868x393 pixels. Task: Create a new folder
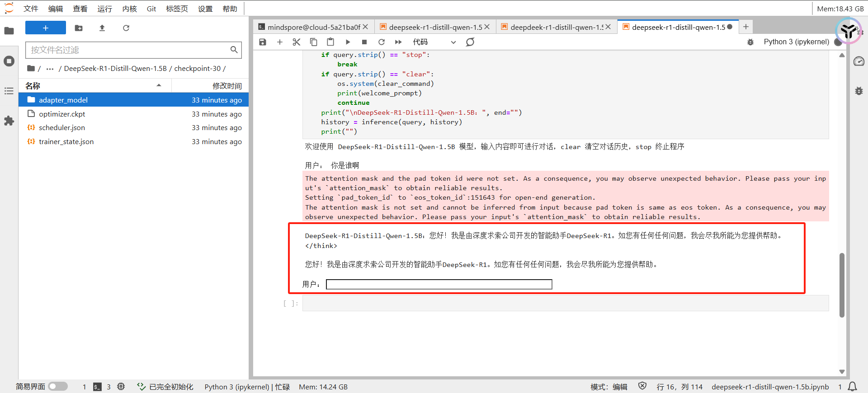[x=79, y=28]
